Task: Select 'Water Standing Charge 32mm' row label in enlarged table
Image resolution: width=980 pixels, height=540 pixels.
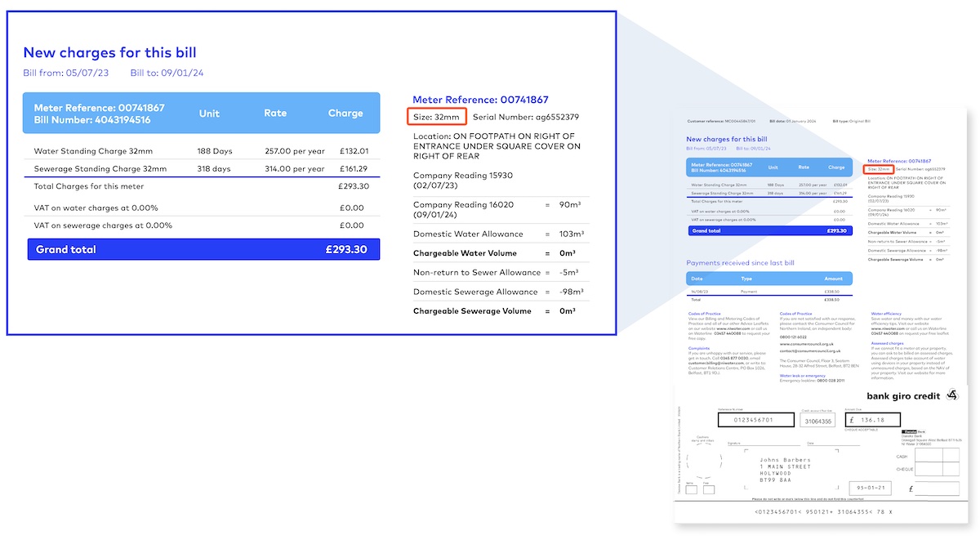Action: [x=93, y=151]
